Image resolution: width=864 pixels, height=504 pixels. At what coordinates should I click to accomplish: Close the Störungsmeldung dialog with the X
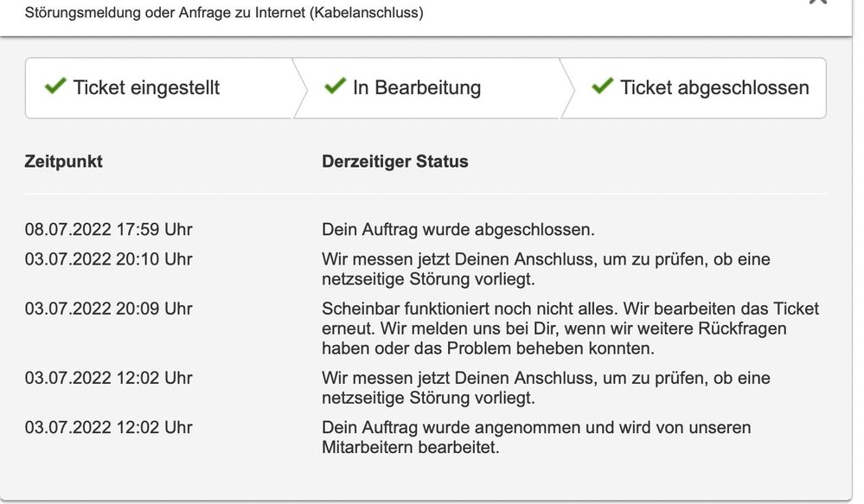point(817,3)
